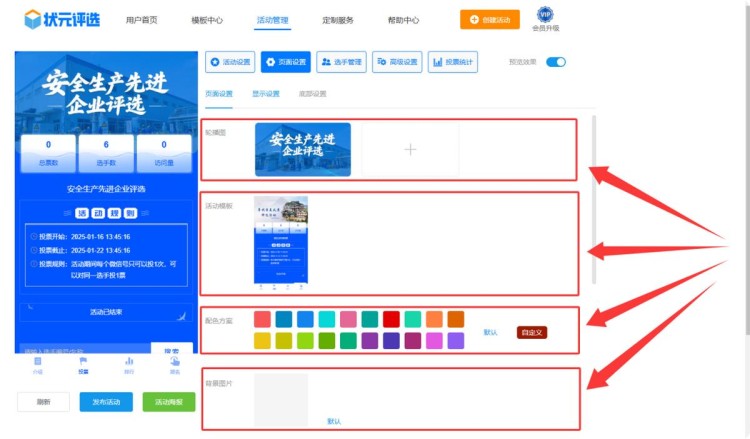Screen dimensions: 750x439
Task: Toggle the 预览效果 switch
Action: (555, 62)
